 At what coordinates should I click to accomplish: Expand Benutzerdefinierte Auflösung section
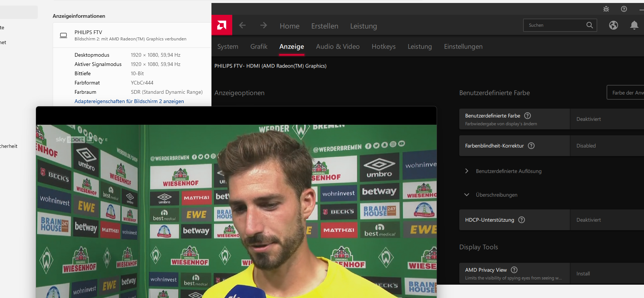tap(509, 171)
